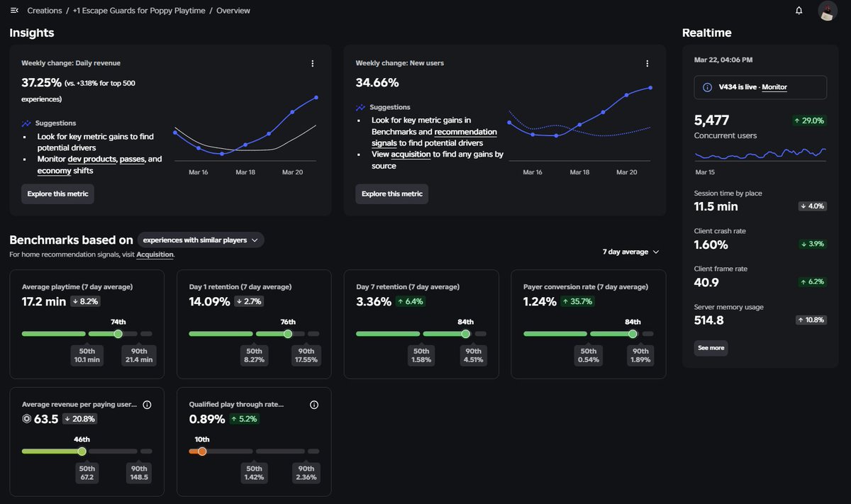Click the 35.7% payer conversion change badge

577,301
